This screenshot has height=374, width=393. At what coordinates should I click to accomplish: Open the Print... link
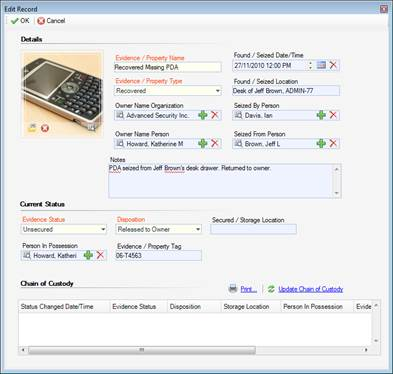tap(249, 289)
